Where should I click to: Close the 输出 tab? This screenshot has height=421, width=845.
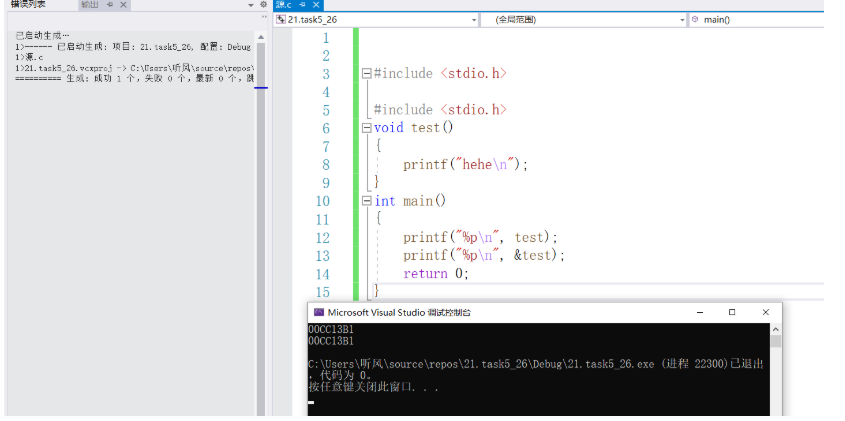123,5
